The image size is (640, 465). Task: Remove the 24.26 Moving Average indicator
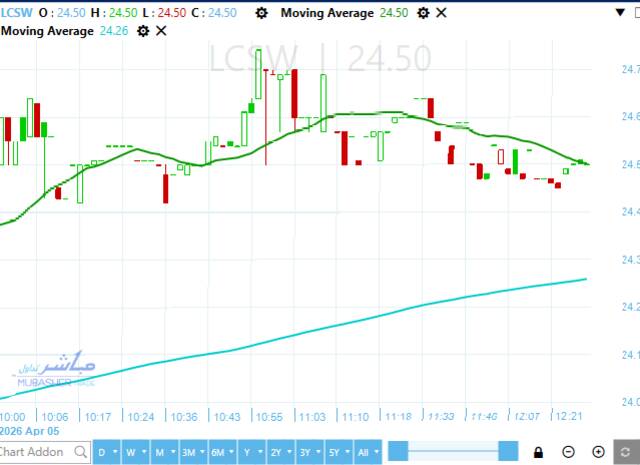click(x=161, y=31)
